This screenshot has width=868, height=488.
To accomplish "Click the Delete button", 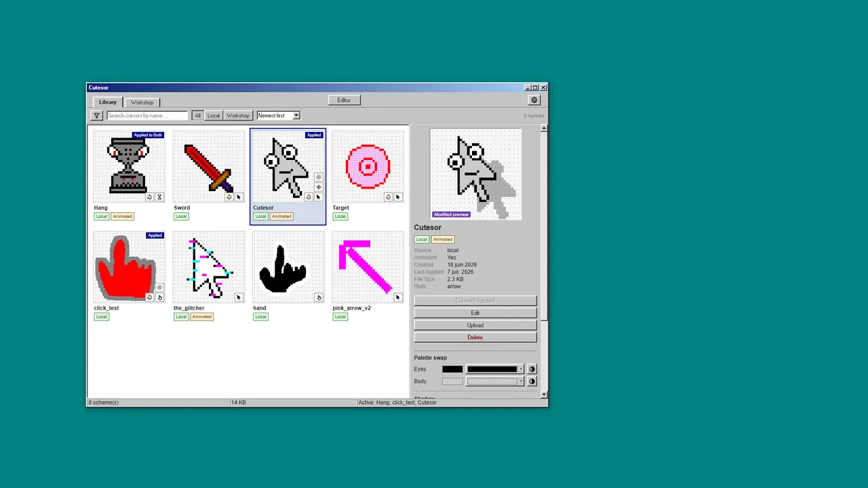I will point(475,338).
